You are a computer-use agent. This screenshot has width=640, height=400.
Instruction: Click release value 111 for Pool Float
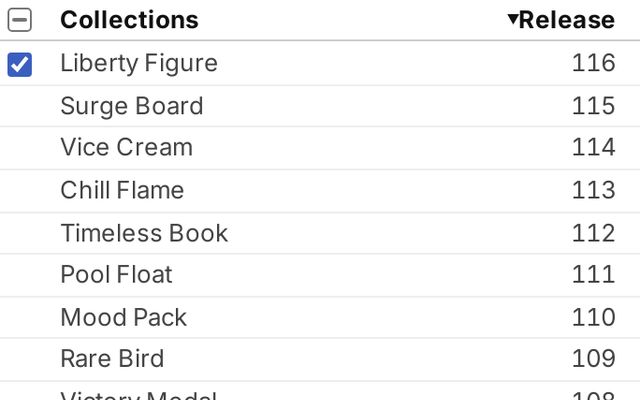point(593,274)
